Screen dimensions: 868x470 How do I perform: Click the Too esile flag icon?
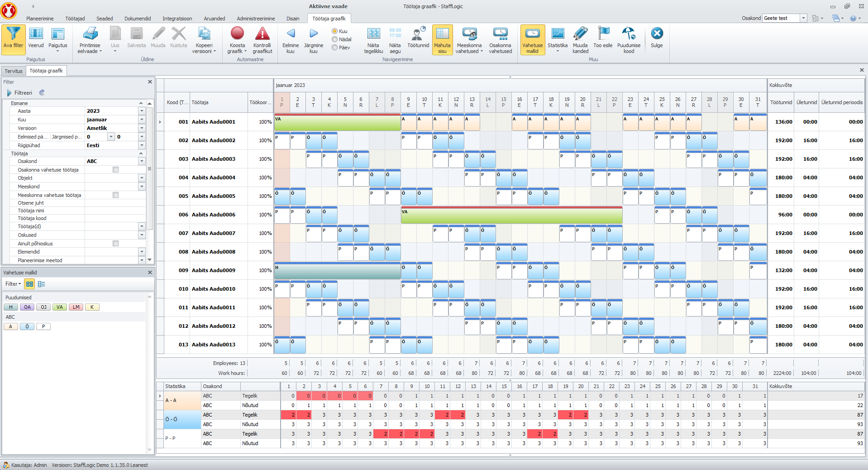point(603,34)
